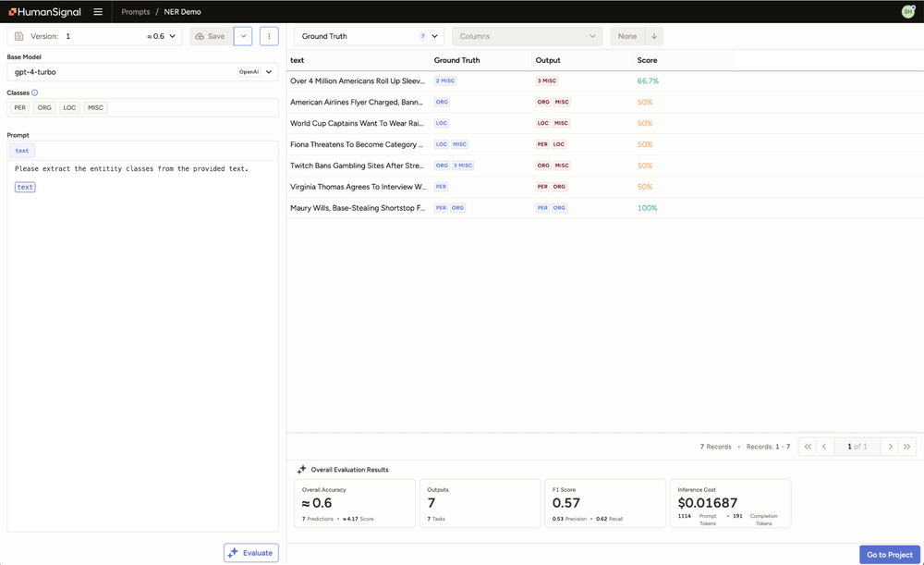Open the row Over 4 Million Americans Roll Up
This screenshot has width=924, height=565.
(x=605, y=80)
